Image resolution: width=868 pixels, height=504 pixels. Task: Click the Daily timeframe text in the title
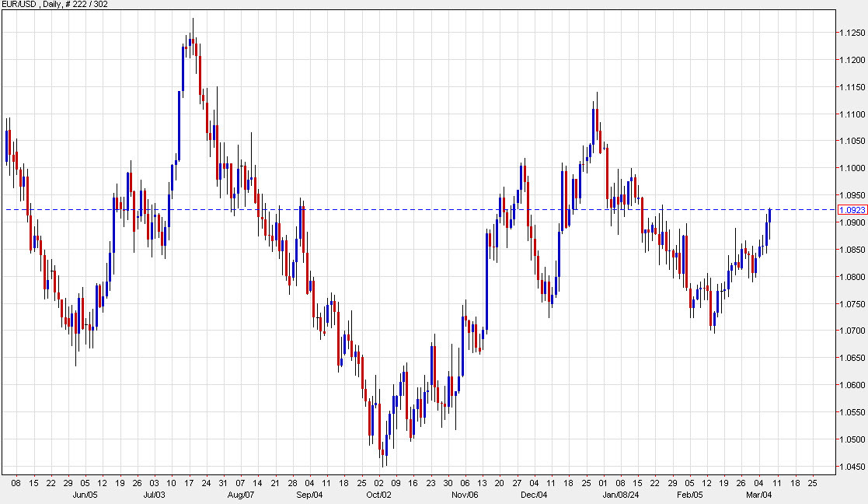(x=50, y=4)
